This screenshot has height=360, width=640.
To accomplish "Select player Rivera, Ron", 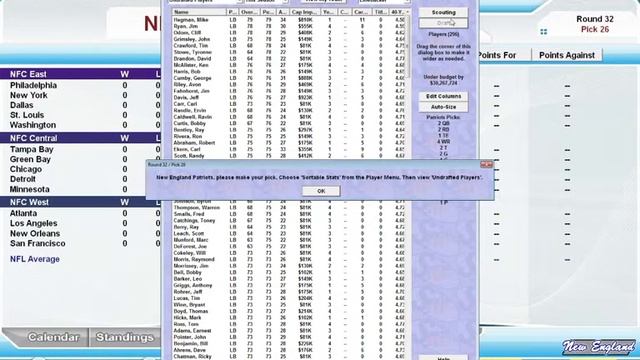I will [x=187, y=136].
